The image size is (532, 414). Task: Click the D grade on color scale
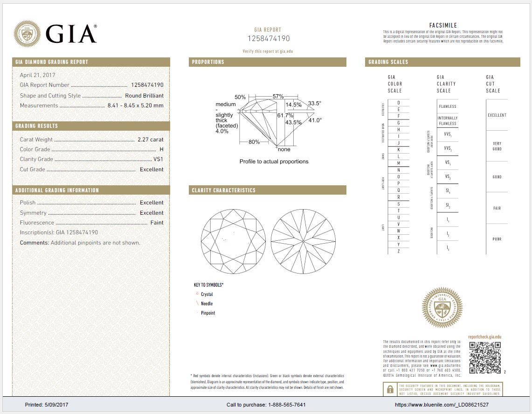click(398, 103)
